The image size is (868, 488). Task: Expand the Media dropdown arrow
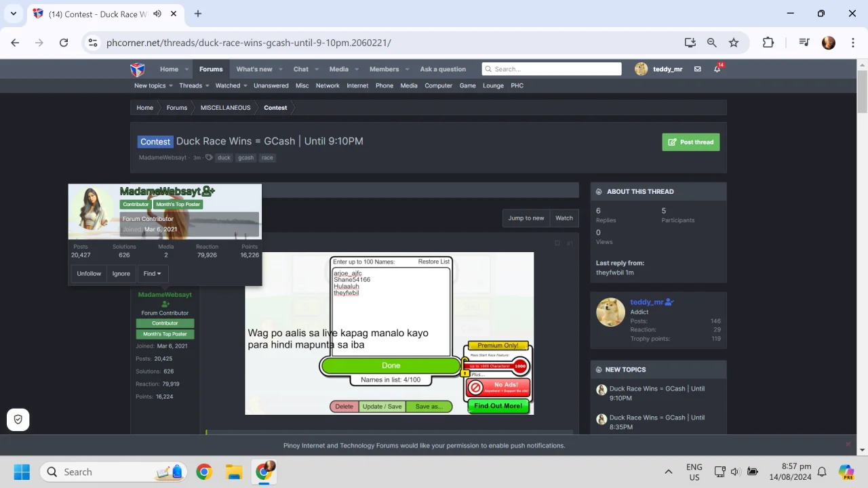click(x=355, y=69)
